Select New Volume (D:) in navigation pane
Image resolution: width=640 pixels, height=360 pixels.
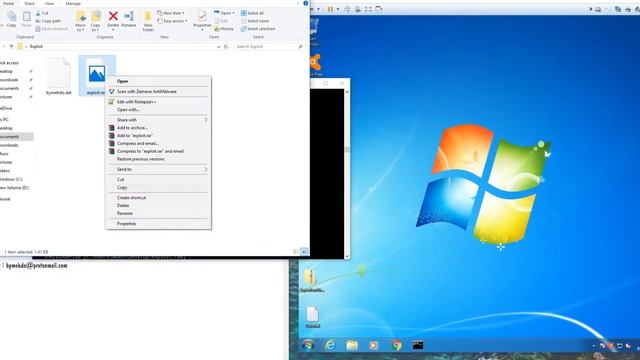pyautogui.click(x=15, y=188)
